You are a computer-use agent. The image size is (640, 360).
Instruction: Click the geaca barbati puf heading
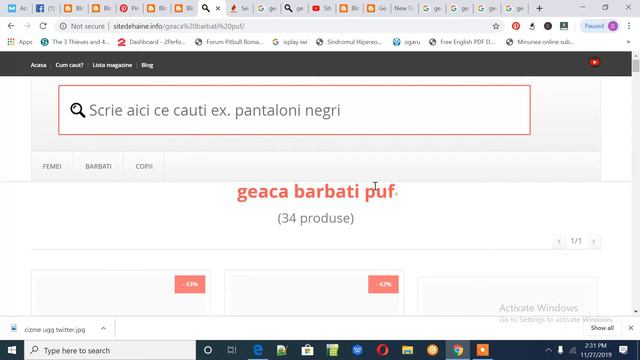point(316,191)
